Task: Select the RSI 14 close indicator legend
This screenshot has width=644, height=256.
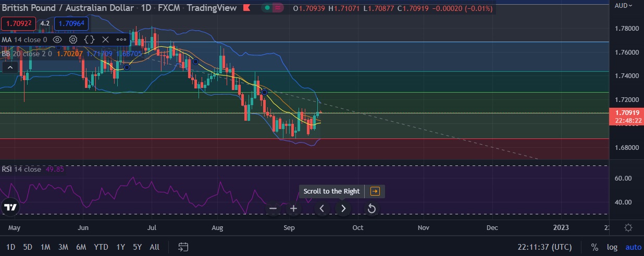Action: coord(21,169)
